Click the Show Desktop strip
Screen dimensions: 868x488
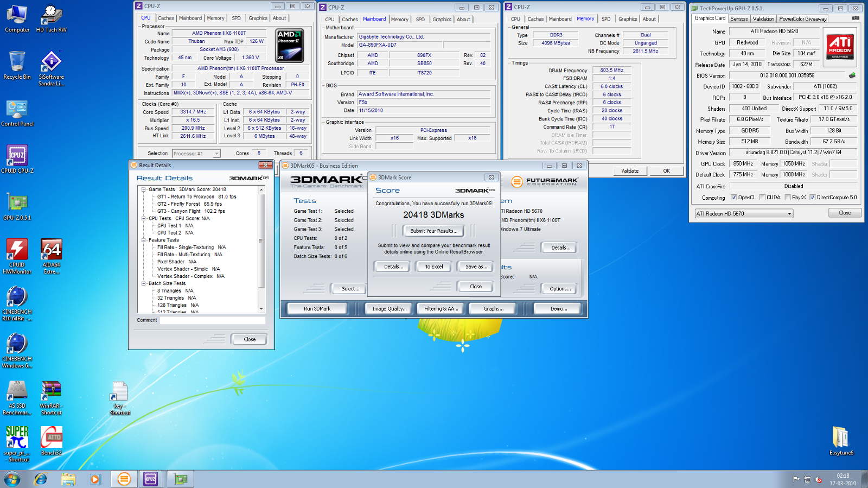click(864, 479)
